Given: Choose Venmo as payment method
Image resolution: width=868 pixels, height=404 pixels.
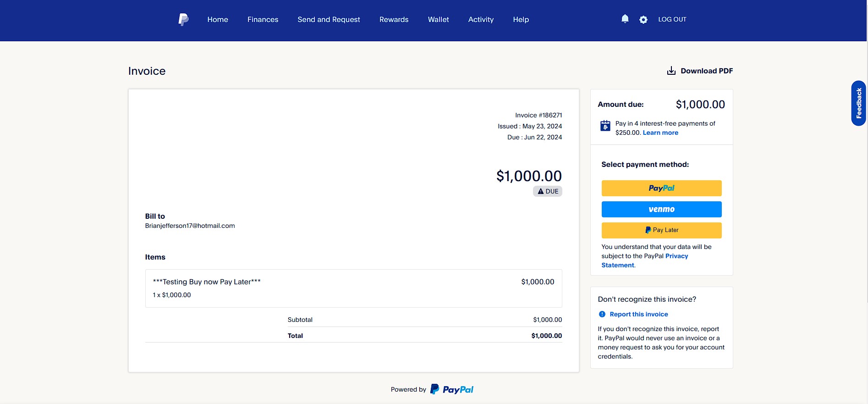Looking at the screenshot, I should click(x=661, y=209).
